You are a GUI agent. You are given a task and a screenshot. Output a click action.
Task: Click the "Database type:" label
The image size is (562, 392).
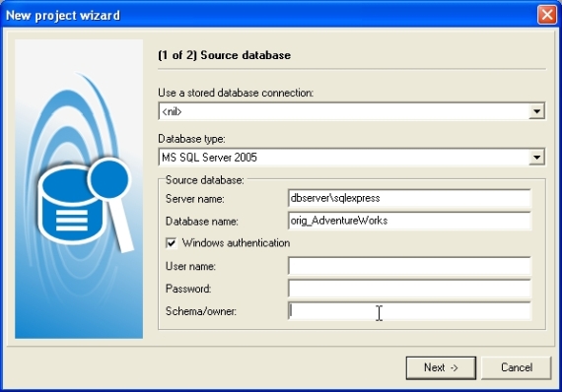click(x=191, y=139)
